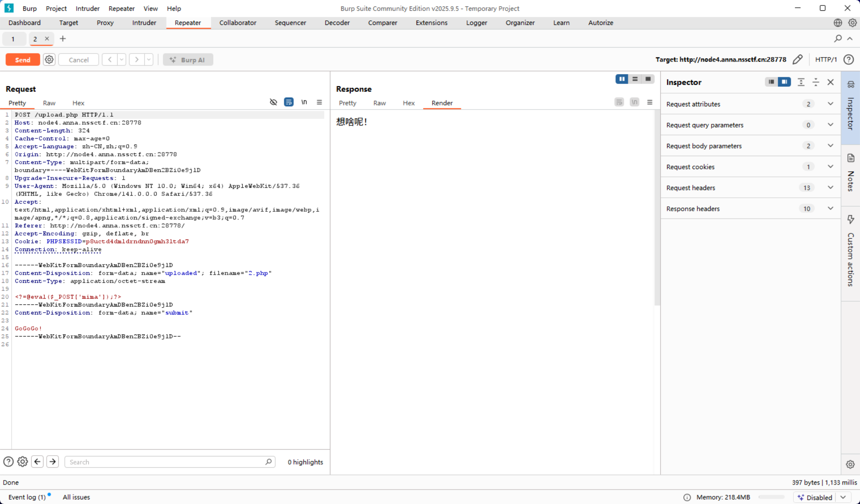The width and height of the screenshot is (860, 504).
Task: Collapse the tab bar chevron
Action: tap(850, 39)
